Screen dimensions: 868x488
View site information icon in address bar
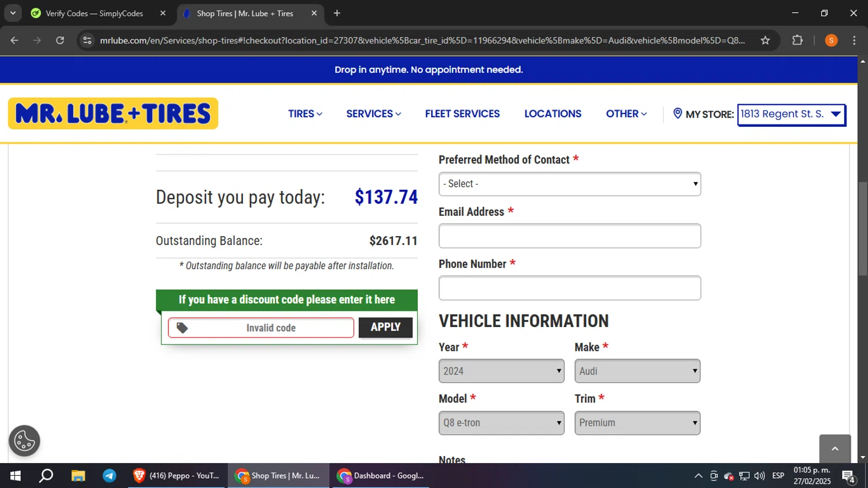[87, 41]
